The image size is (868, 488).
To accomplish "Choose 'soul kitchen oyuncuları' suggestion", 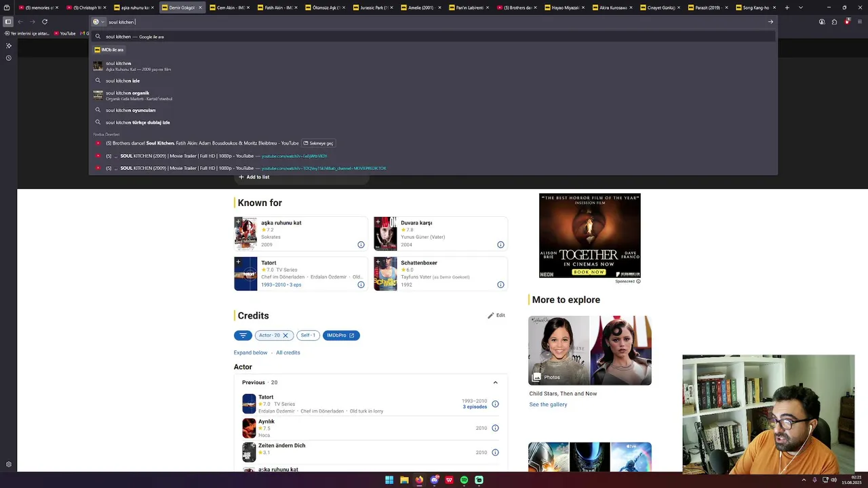I will [434, 110].
